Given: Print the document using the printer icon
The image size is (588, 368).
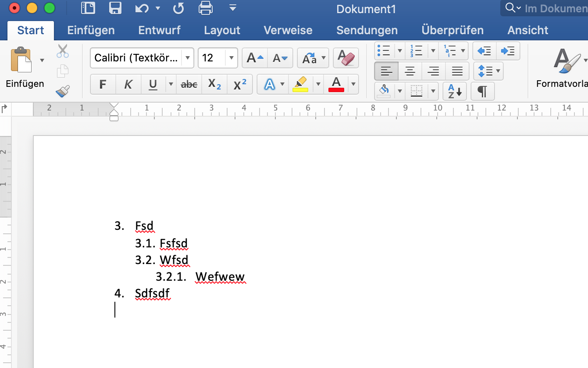Looking at the screenshot, I should [206, 8].
